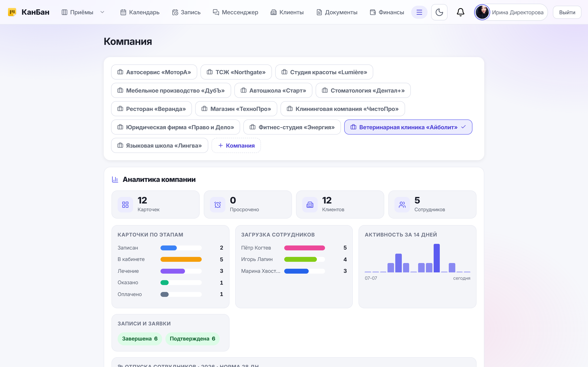Add a new company with + Компания
588x367 pixels.
(236, 145)
